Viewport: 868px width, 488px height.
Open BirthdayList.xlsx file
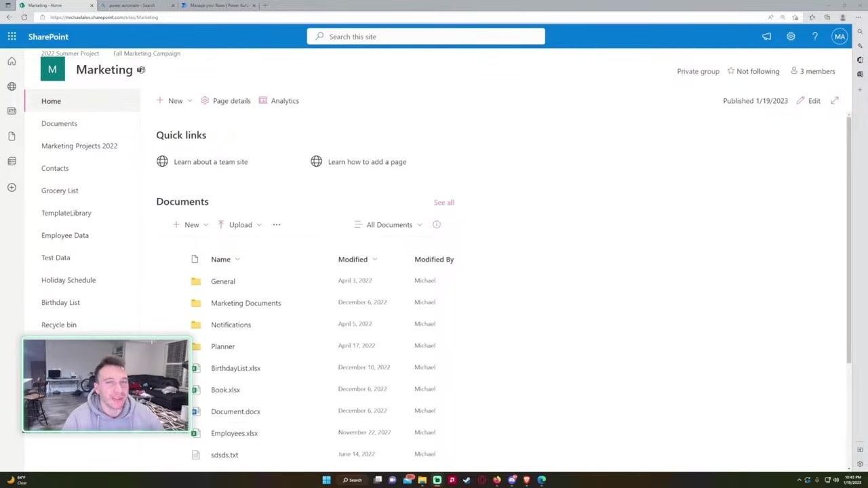(235, 368)
